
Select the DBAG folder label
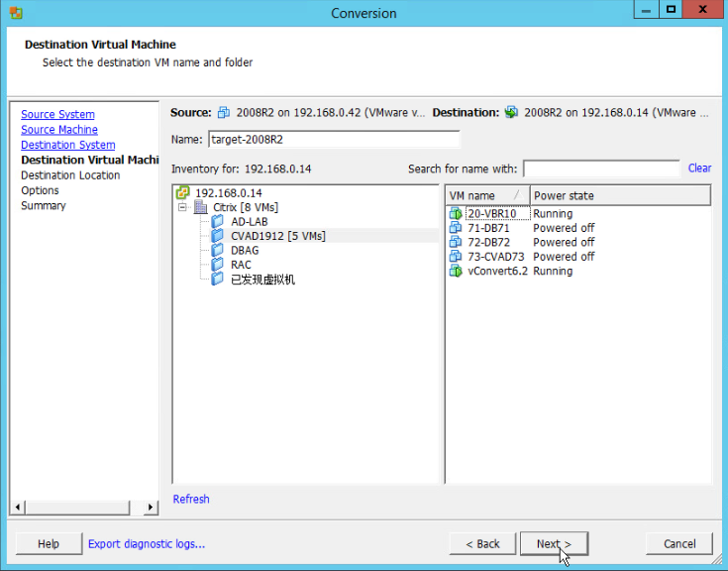pos(245,251)
